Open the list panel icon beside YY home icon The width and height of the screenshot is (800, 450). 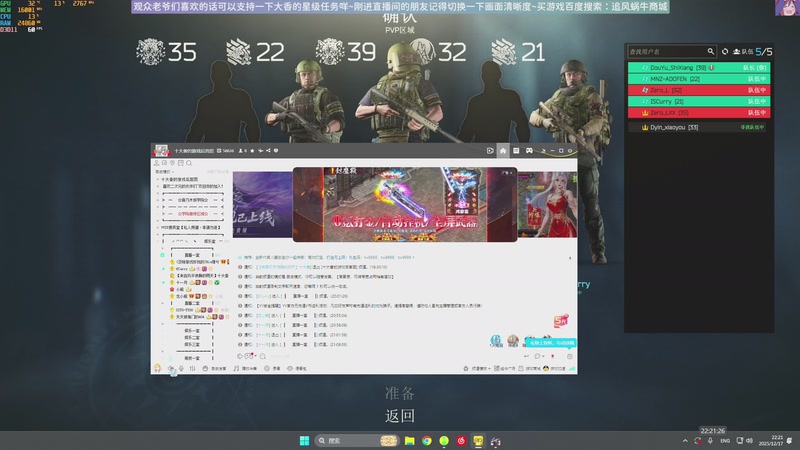click(516, 151)
